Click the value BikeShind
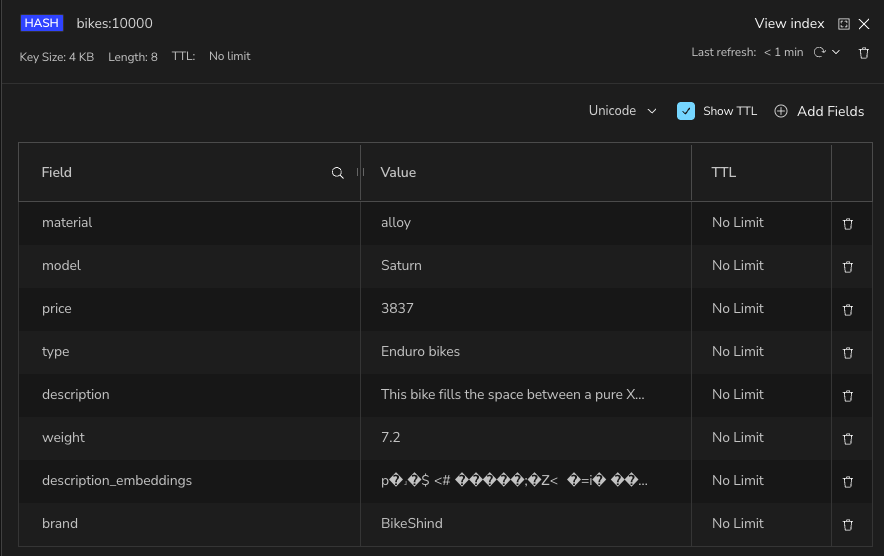884x556 pixels. point(412,523)
